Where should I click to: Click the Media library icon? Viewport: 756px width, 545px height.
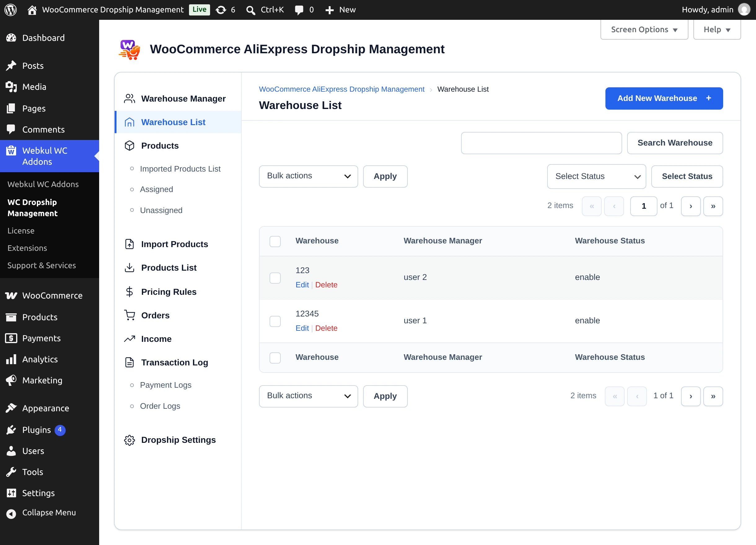[11, 87]
